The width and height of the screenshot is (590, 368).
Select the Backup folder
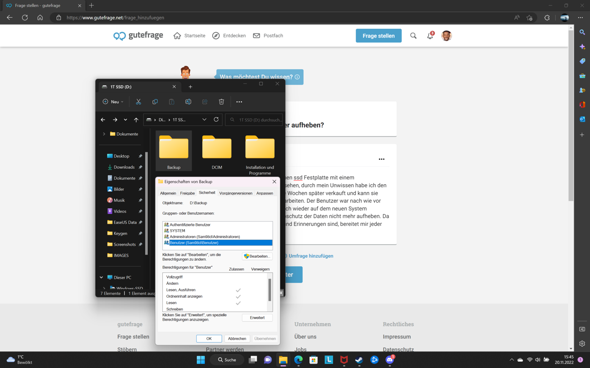point(173,151)
